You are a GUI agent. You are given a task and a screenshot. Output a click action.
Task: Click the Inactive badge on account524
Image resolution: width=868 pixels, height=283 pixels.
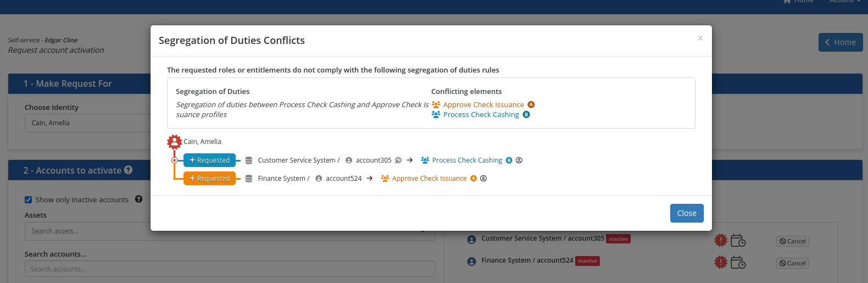(587, 261)
